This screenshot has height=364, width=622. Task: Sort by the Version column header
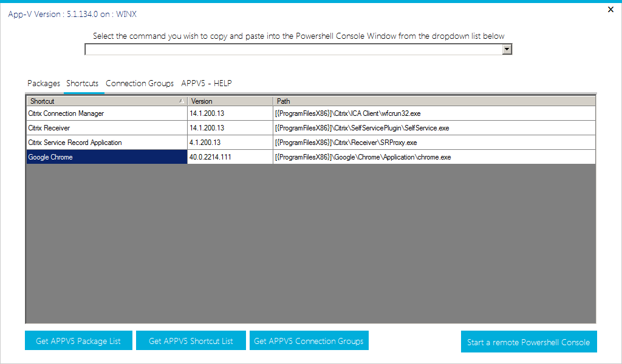[x=230, y=101]
